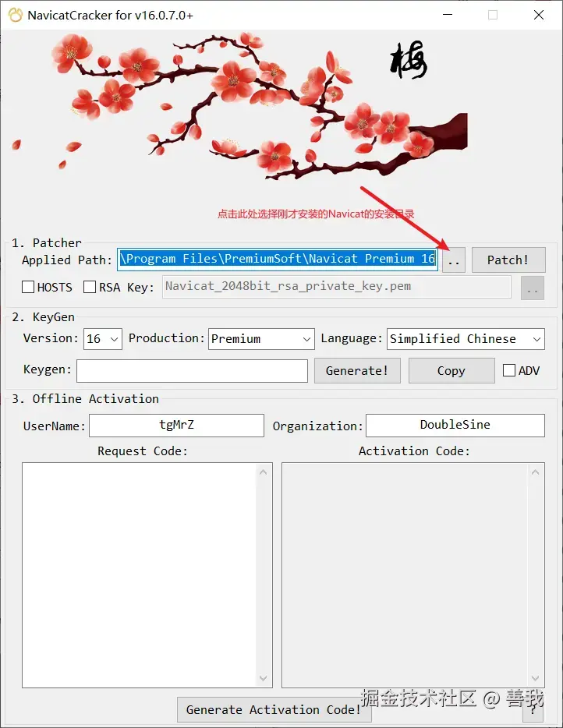Click the Patch! button
The image size is (563, 728).
(508, 260)
